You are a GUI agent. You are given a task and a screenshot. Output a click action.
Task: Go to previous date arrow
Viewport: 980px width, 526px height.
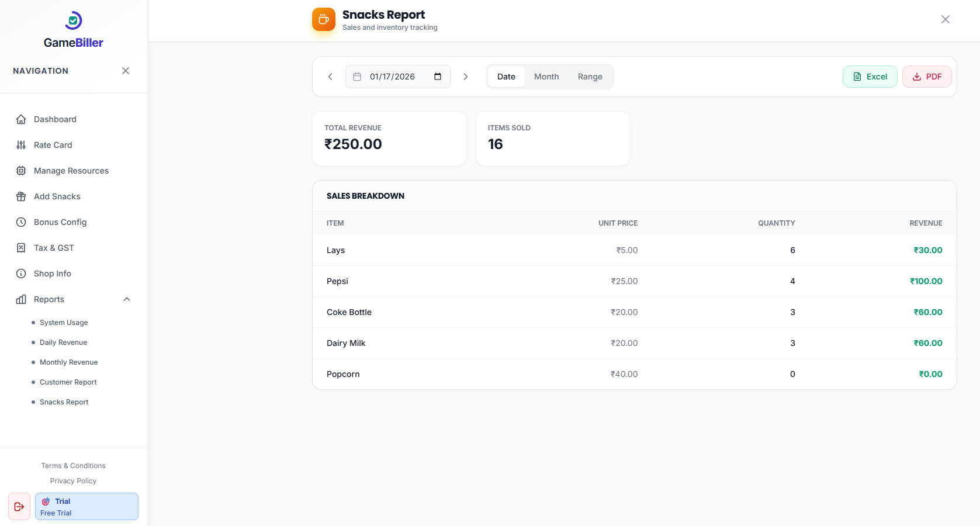pyautogui.click(x=330, y=77)
